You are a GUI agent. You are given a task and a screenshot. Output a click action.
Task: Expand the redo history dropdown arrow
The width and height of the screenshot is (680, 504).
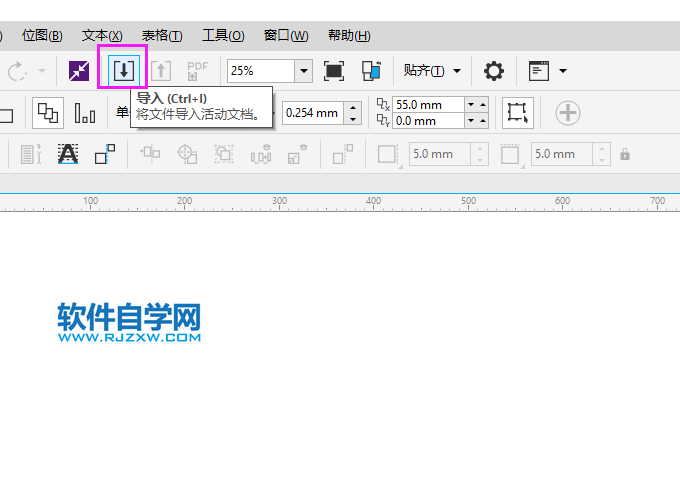pos(42,71)
